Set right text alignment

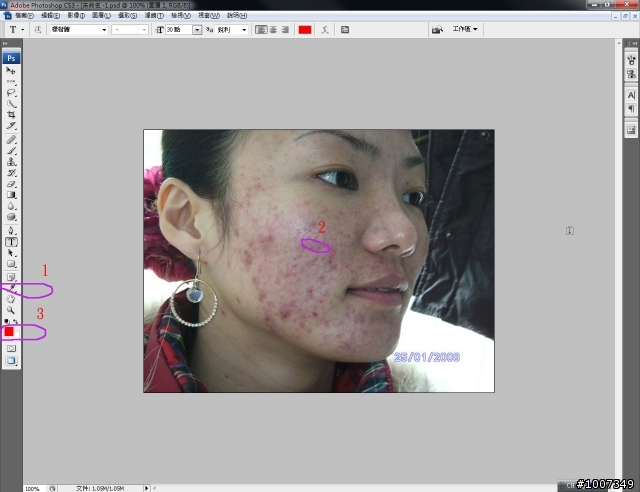point(285,29)
